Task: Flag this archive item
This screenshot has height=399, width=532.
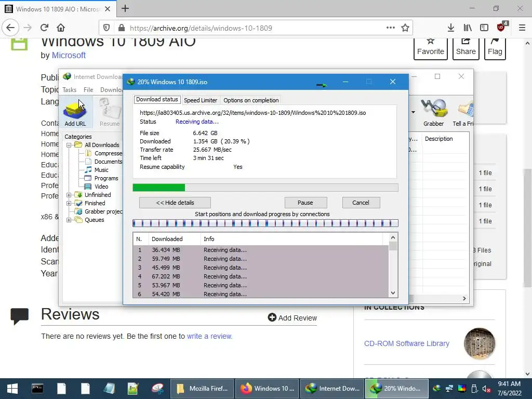Action: 495,48
